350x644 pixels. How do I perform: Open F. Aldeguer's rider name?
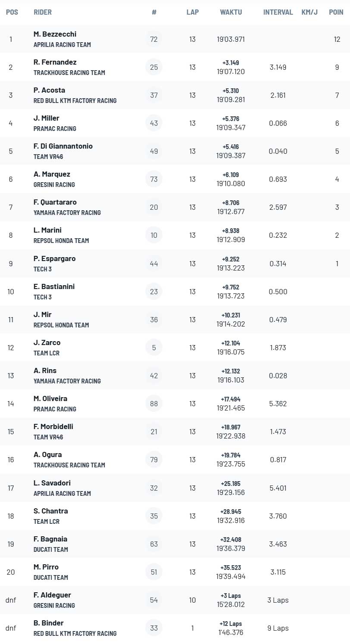click(x=52, y=595)
